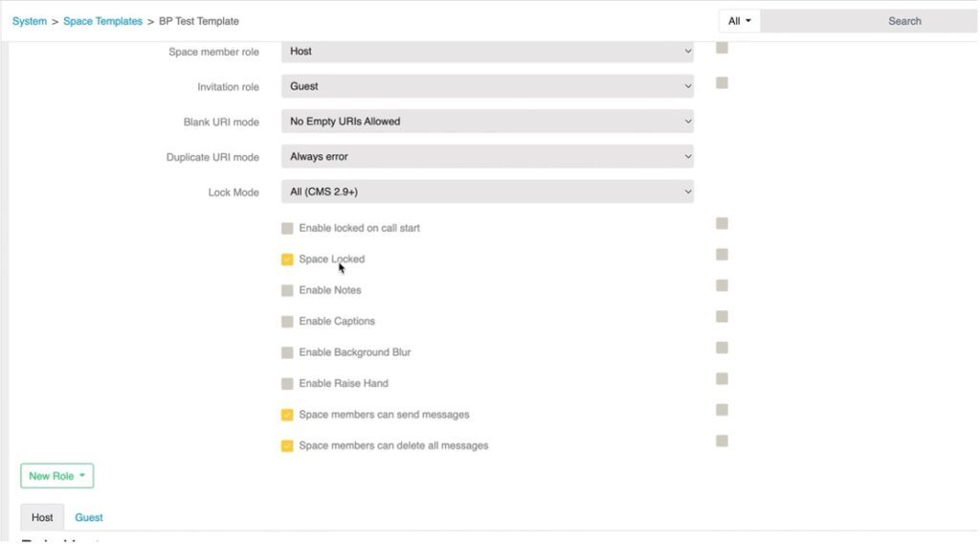Open the Lock Mode dropdown
The width and height of the screenshot is (980, 544).
(x=487, y=192)
